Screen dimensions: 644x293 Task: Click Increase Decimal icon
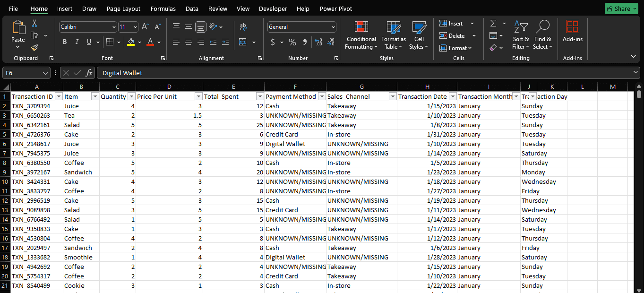tap(318, 42)
